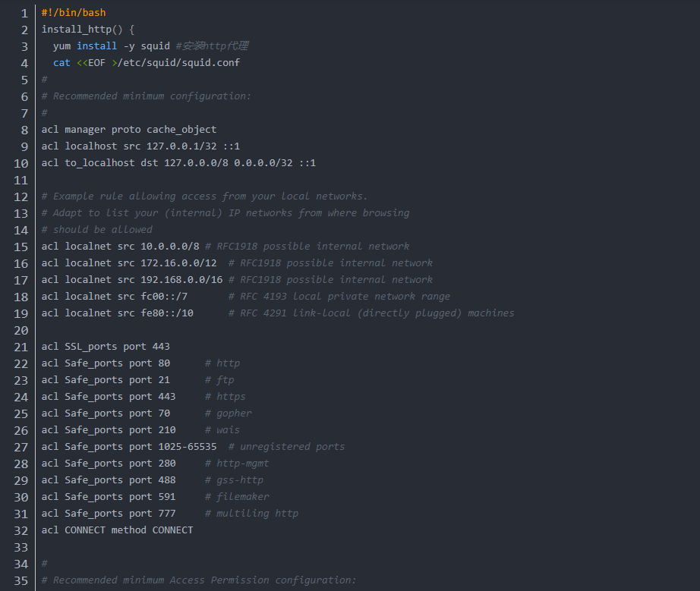Click /etc/squid/squid.conf path text
700x591 pixels.
point(178,63)
